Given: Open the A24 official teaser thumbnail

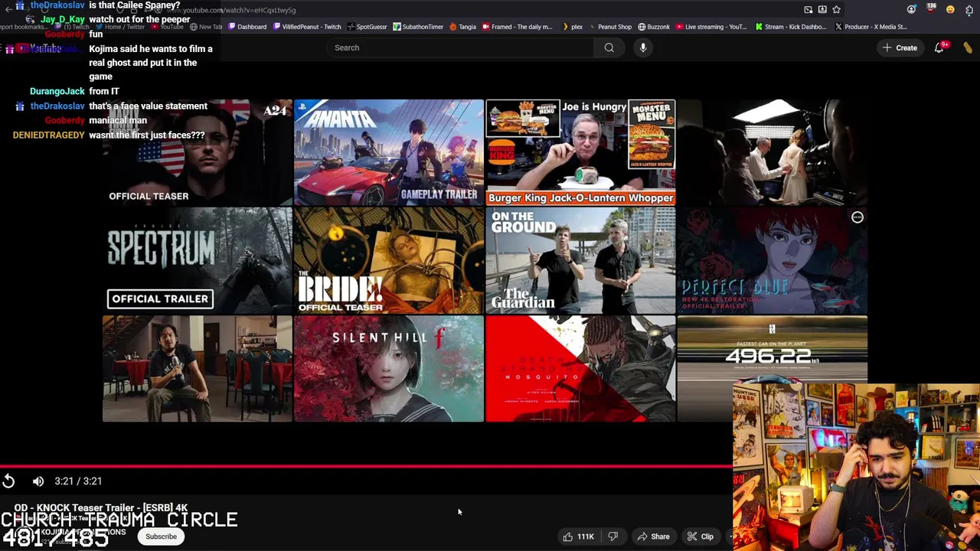Looking at the screenshot, I should point(198,152).
